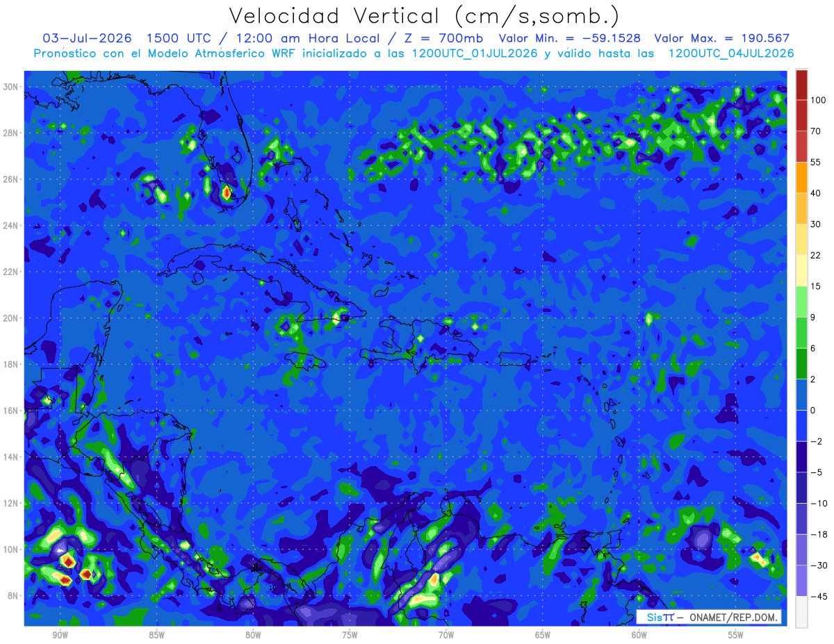
Task: Click the valid-until time "1200UTC_04JUL2026"
Action: (x=731, y=53)
